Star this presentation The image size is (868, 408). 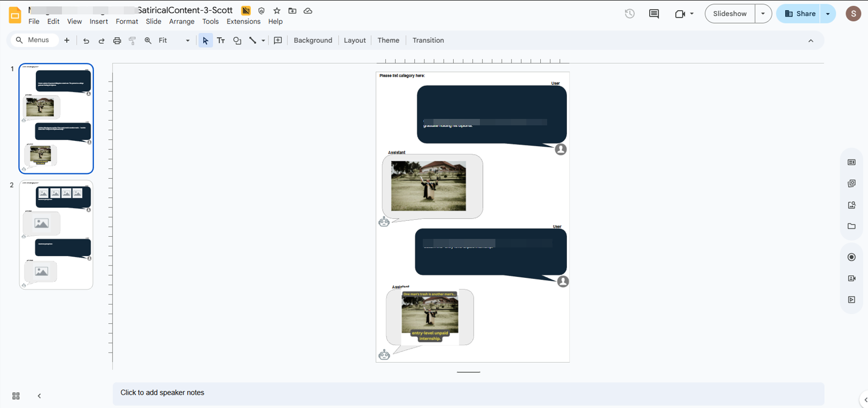(277, 11)
